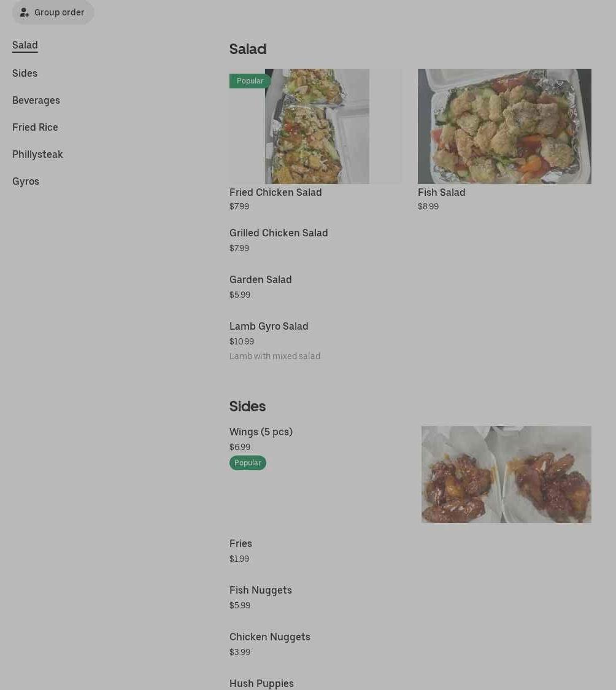Screen dimensions: 616x690
Task: Open the Fried Rice category
Action: click(35, 127)
